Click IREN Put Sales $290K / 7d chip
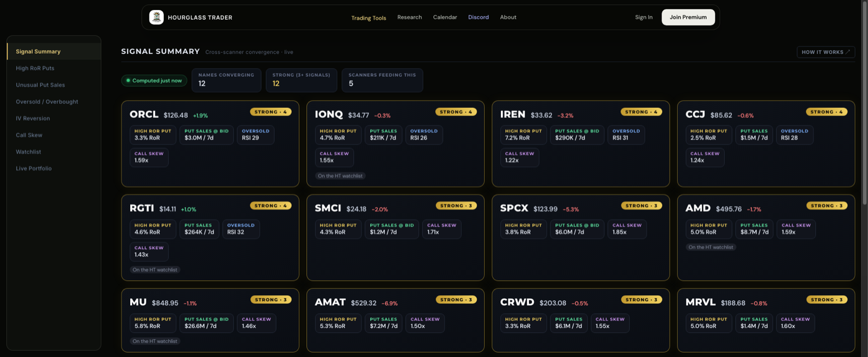Image resolution: width=868 pixels, height=357 pixels. click(x=577, y=135)
